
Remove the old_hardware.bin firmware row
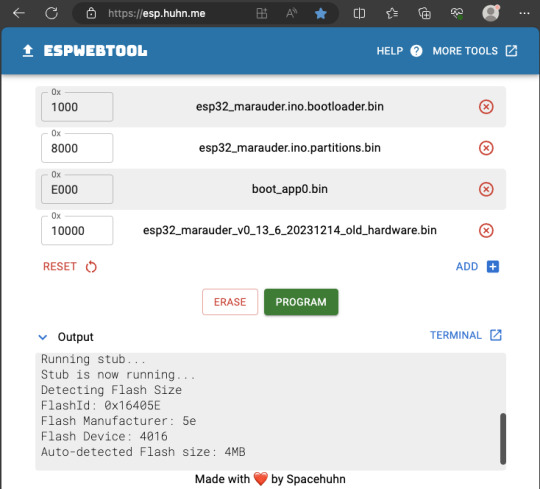point(486,230)
